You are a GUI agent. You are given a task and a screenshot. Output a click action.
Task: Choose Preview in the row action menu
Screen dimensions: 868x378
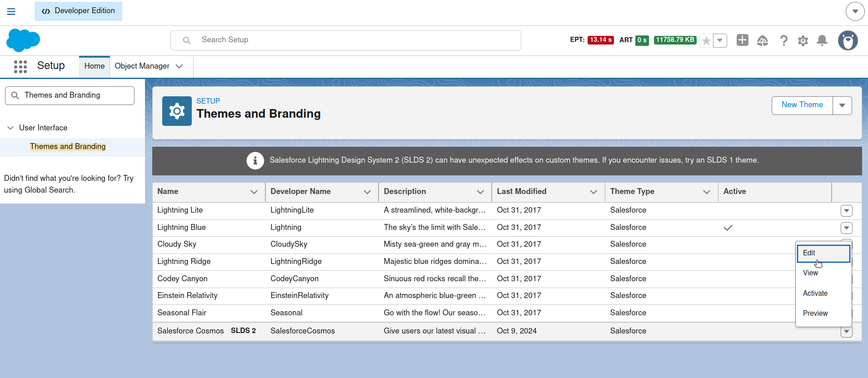click(x=823, y=313)
